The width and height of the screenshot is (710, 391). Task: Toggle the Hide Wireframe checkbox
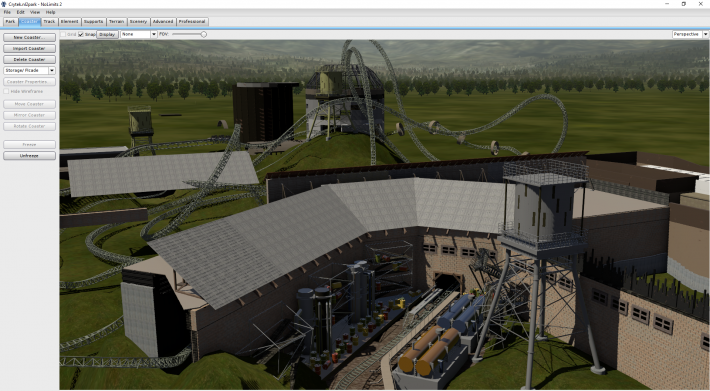coord(6,91)
